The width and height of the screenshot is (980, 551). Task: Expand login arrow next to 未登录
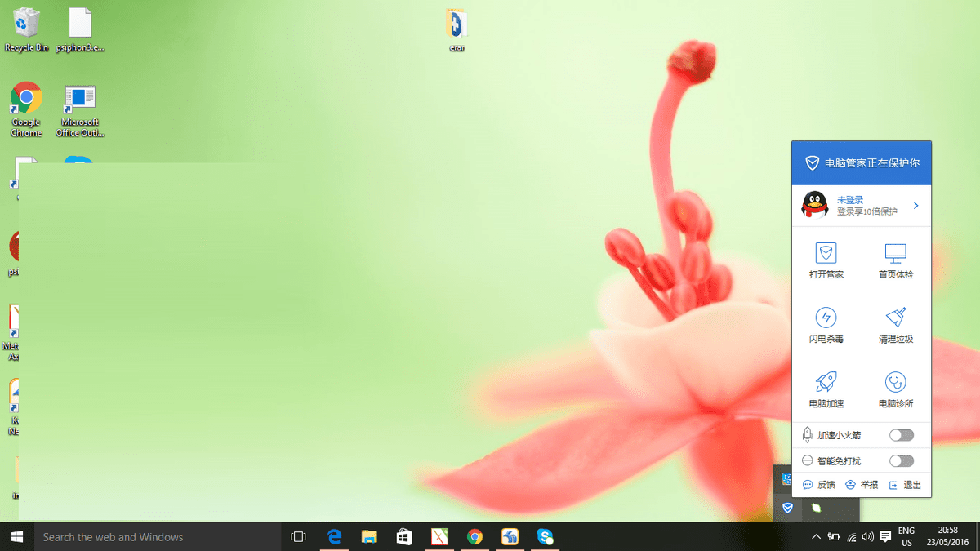[x=916, y=206]
